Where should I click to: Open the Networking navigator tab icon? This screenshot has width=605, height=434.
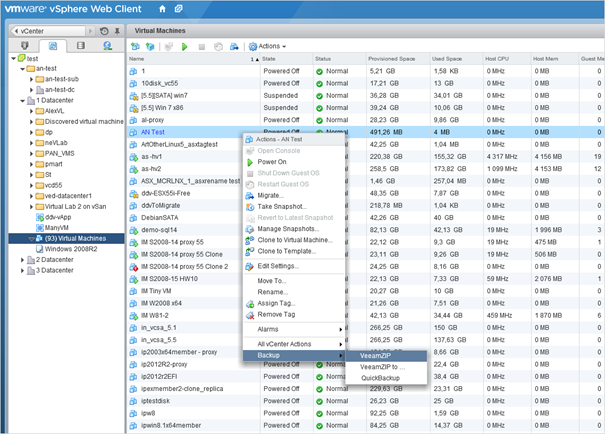(x=108, y=46)
